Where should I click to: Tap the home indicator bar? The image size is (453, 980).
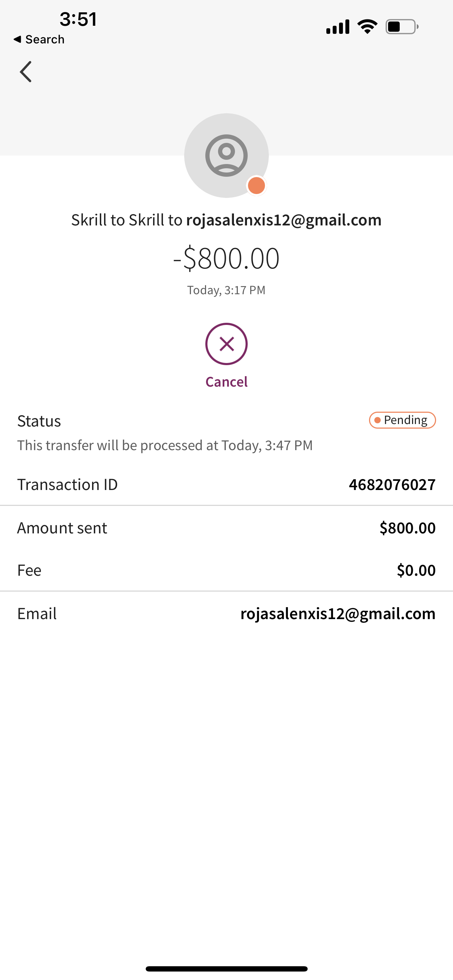coord(226,969)
